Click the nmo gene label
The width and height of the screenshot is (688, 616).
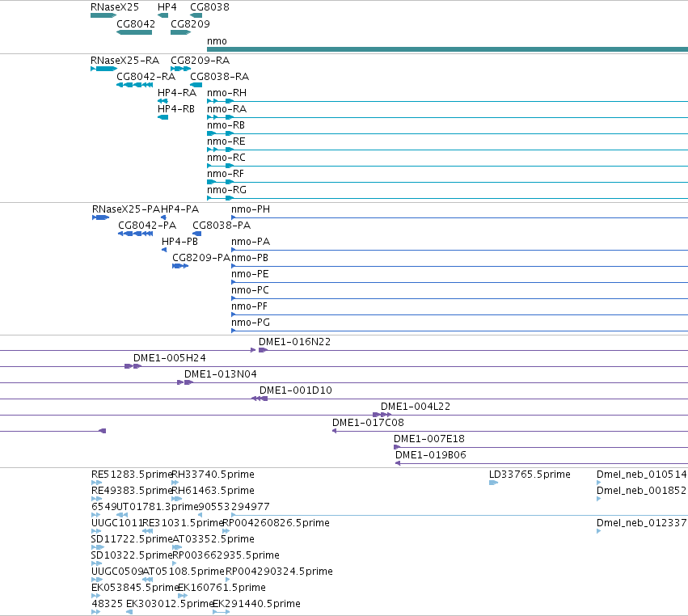(x=217, y=41)
